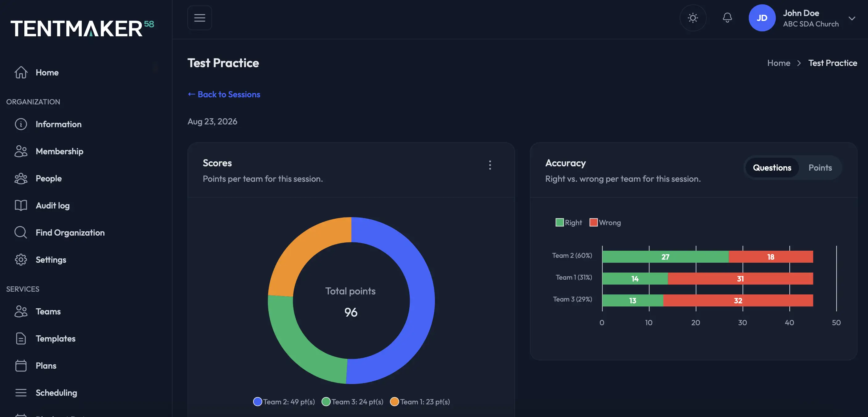Click Team 2 green bar showing 27
The height and width of the screenshot is (417, 868).
click(665, 257)
